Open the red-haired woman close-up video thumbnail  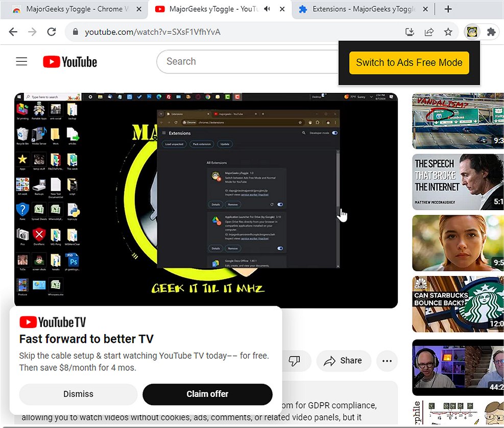pos(458,243)
